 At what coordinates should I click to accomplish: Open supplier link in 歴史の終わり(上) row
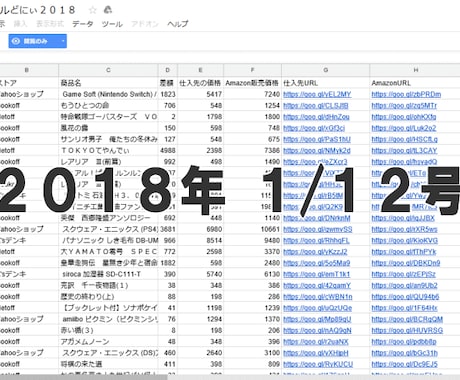click(x=318, y=297)
